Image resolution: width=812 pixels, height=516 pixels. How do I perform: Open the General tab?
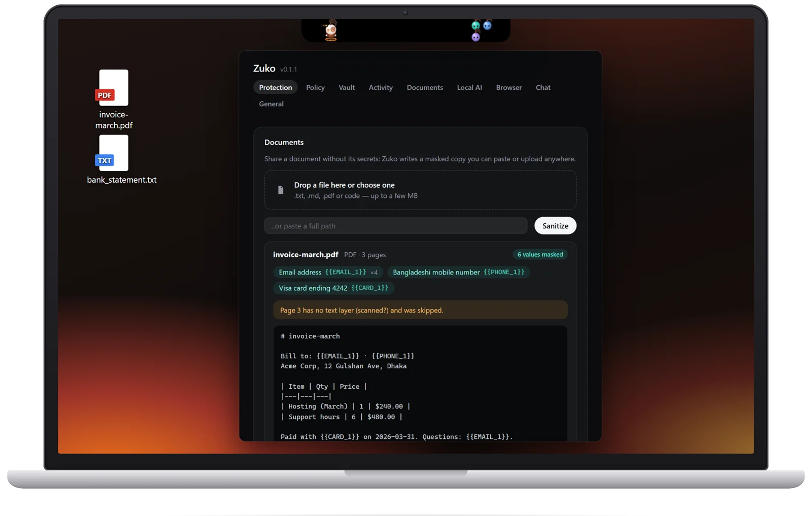coord(272,104)
